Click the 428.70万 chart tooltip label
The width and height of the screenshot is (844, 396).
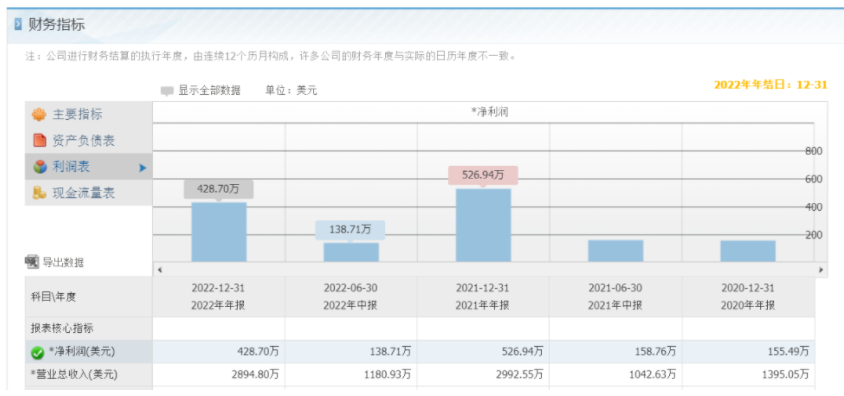pos(219,189)
